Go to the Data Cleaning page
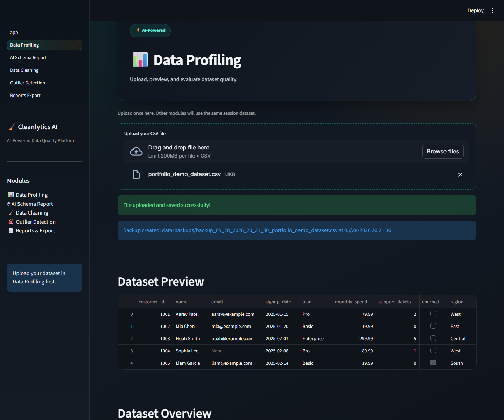504x420 pixels. [44, 70]
